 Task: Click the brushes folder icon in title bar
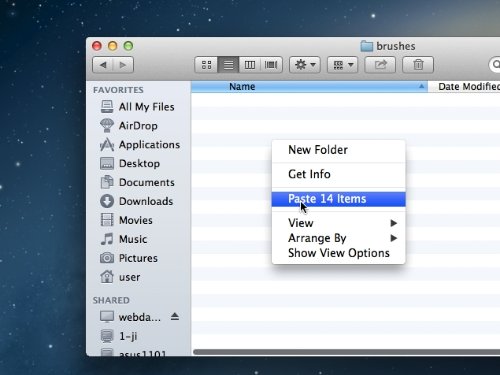click(367, 46)
